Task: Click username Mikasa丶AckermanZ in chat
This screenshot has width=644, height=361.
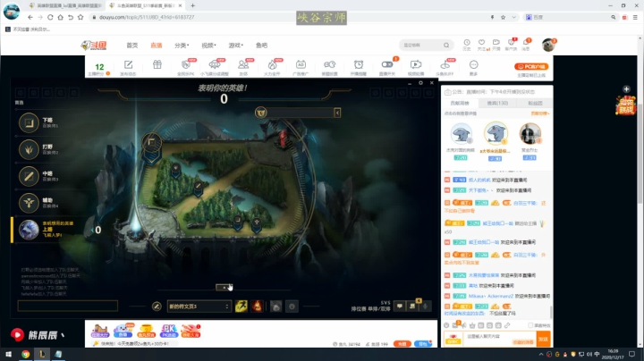Action: click(x=491, y=296)
